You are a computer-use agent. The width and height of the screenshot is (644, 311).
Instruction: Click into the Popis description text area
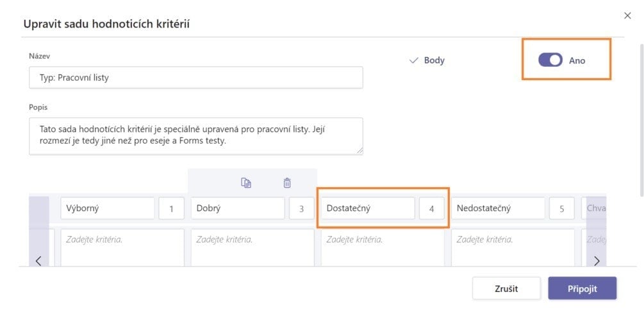tap(195, 135)
